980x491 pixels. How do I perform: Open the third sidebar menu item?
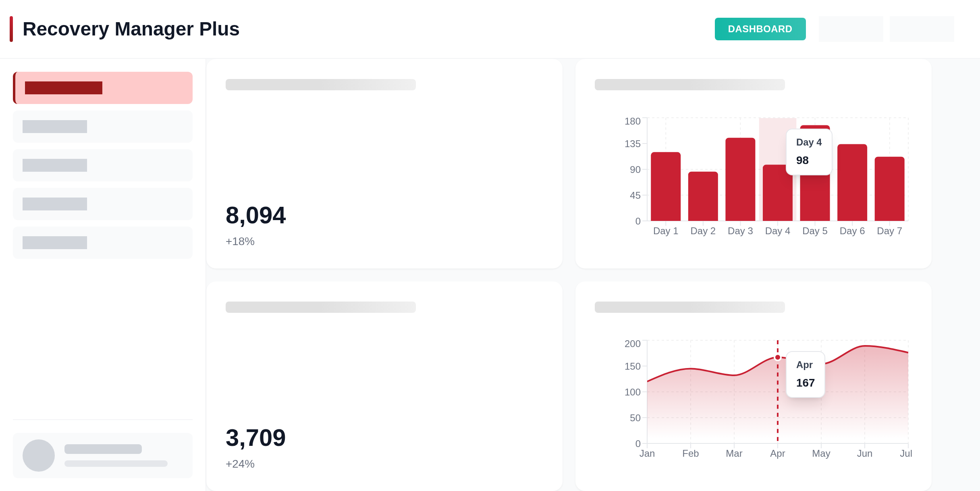pyautogui.click(x=103, y=165)
